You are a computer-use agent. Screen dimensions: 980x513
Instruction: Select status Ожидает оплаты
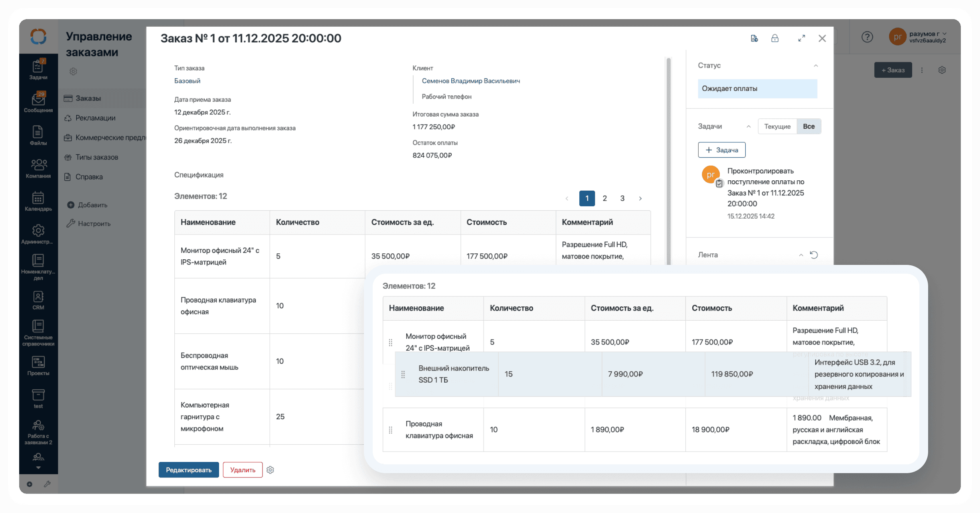[757, 89]
